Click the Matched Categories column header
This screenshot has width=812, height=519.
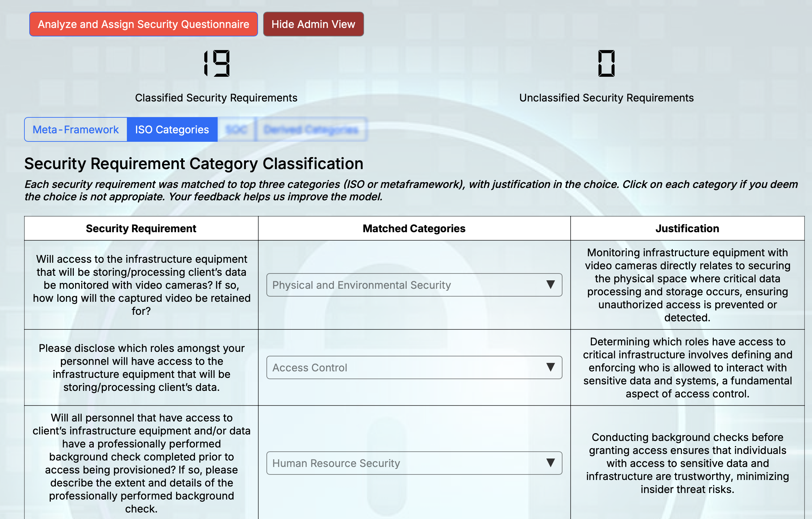pos(414,229)
